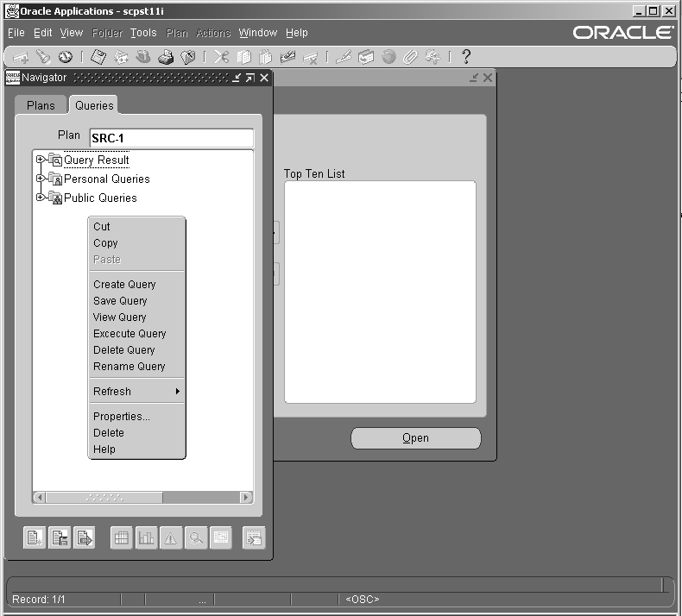Switch to the Plans tab
Viewport: 682px width, 616px height.
[41, 105]
